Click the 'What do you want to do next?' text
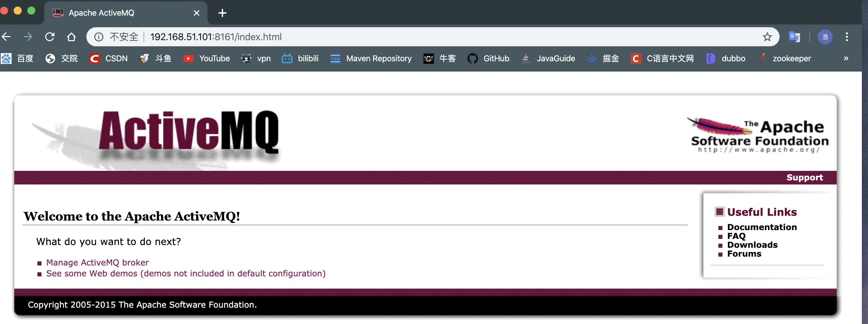Image resolution: width=868 pixels, height=324 pixels. tap(108, 242)
